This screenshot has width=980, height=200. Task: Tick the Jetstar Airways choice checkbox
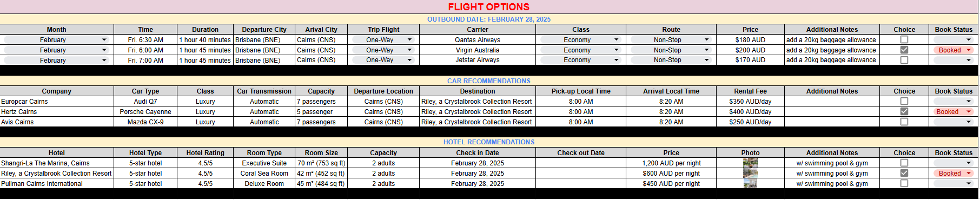click(904, 60)
